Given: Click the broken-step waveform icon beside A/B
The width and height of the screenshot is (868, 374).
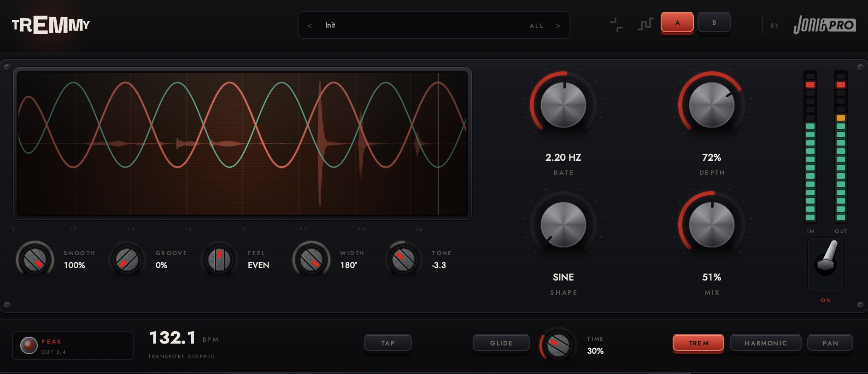Looking at the screenshot, I should [616, 24].
